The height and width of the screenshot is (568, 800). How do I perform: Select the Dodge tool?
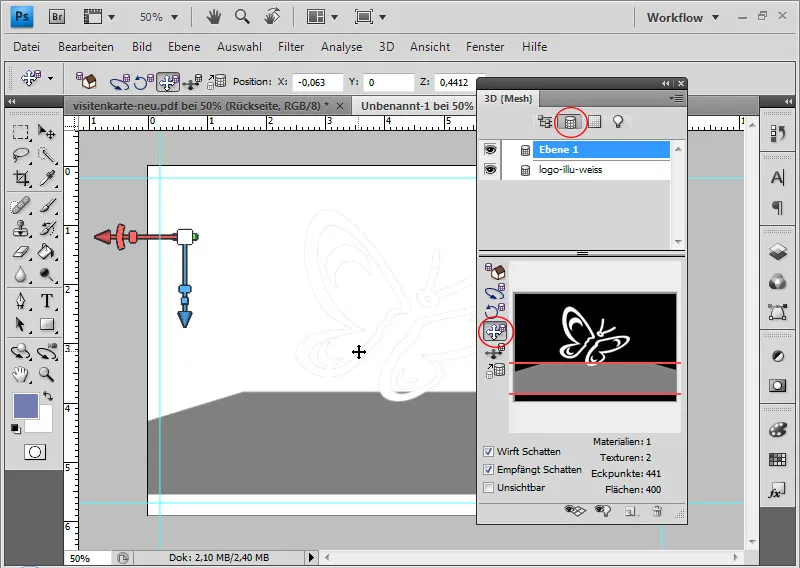tap(46, 275)
